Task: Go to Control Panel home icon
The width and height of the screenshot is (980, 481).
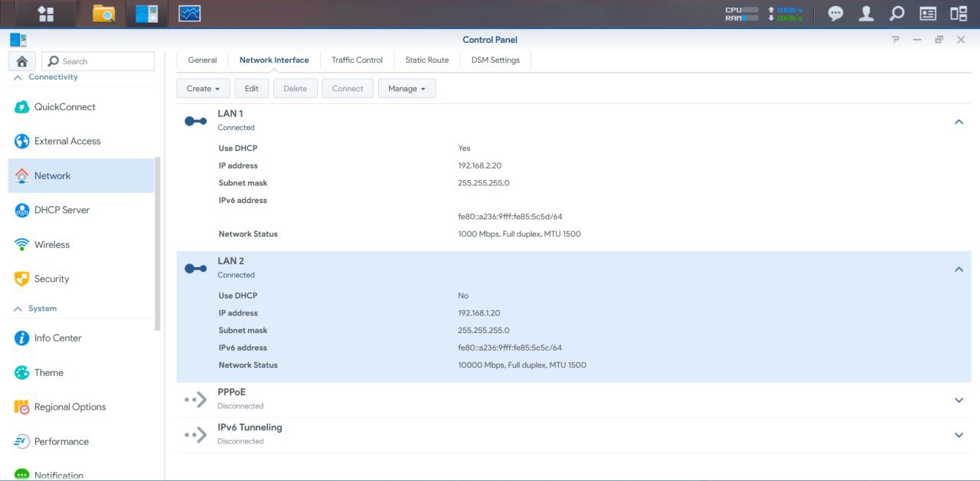Action: coord(22,61)
